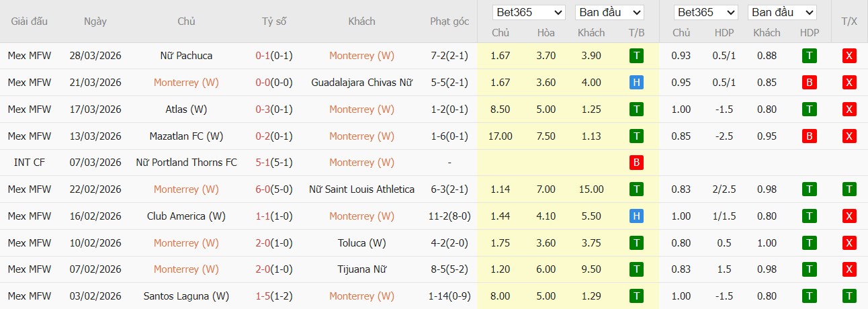Click green T/X badge in Santos Laguna row
The height and width of the screenshot is (309, 868).
[x=849, y=296]
